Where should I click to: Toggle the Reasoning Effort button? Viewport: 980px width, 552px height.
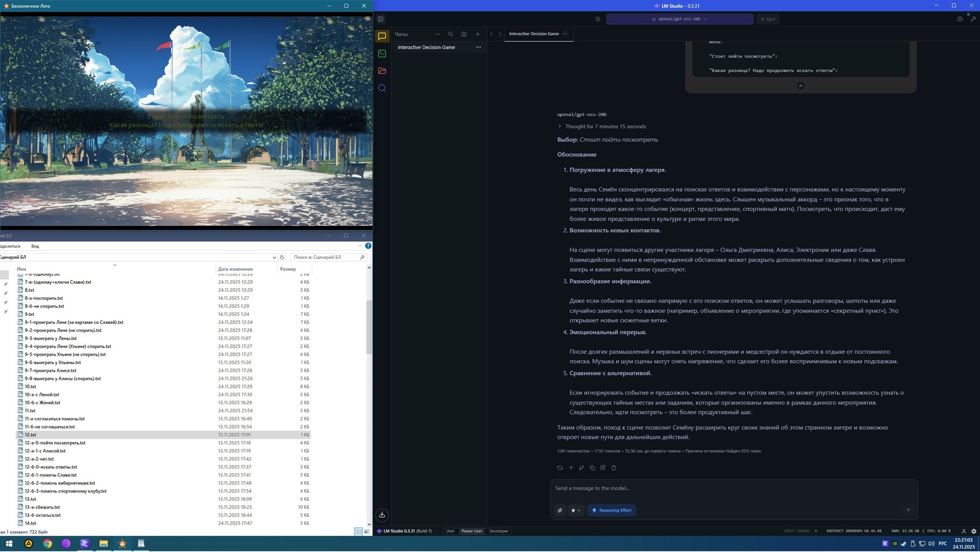612,510
